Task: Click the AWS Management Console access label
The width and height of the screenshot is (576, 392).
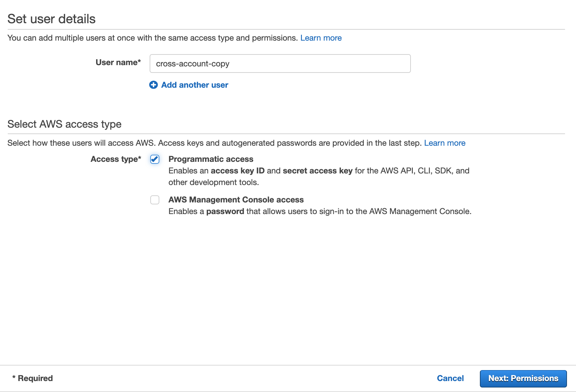Action: 236,200
